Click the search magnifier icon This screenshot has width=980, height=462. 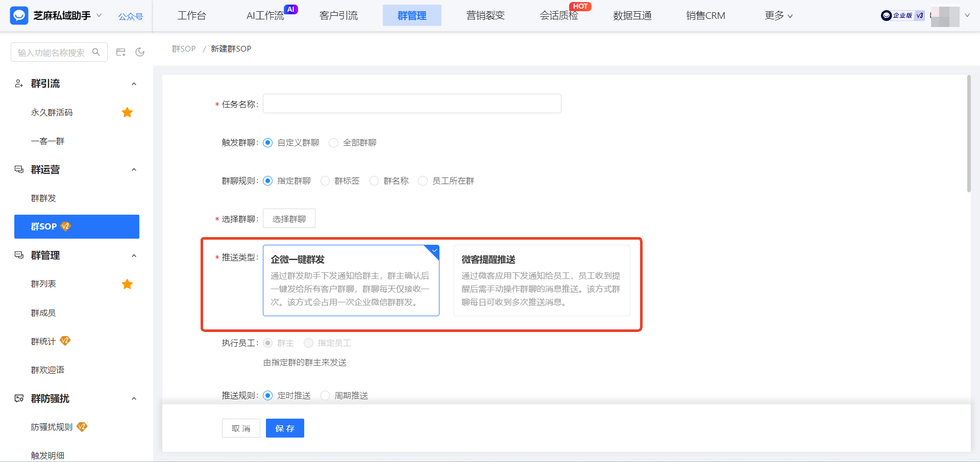(x=96, y=52)
